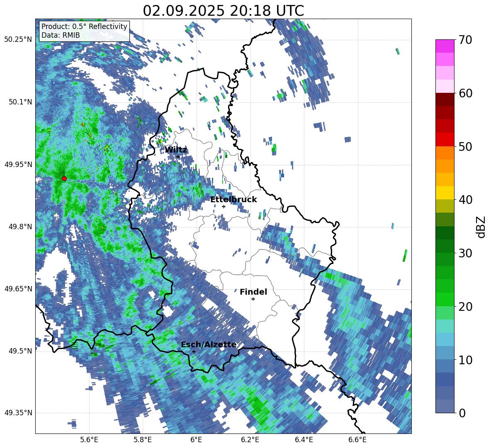Pick the yellow colorbar segment above 40

[x=445, y=193]
